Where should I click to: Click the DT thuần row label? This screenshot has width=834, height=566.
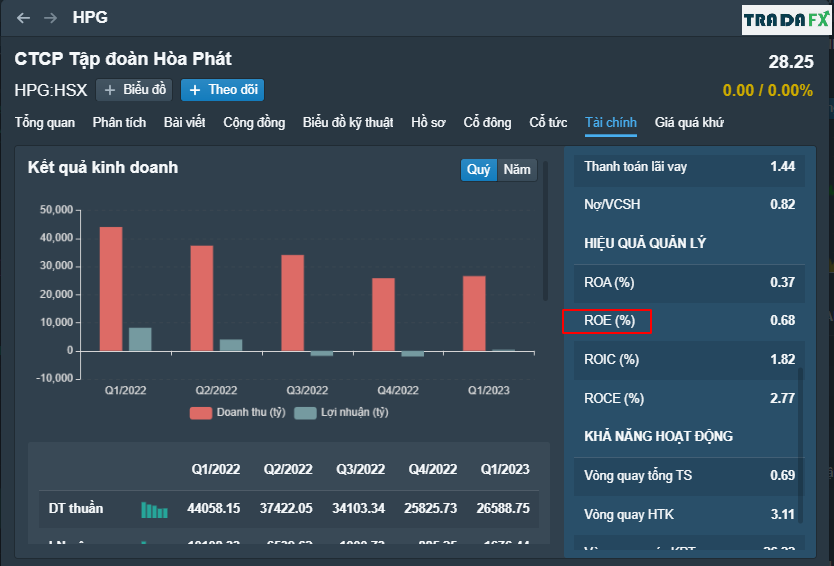(76, 509)
